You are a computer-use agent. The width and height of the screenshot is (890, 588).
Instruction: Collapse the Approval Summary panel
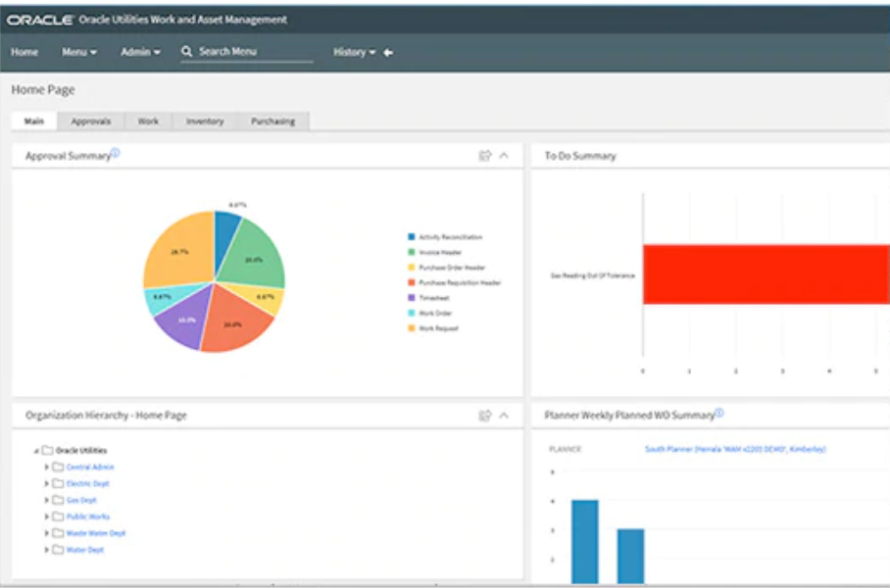pos(504,156)
